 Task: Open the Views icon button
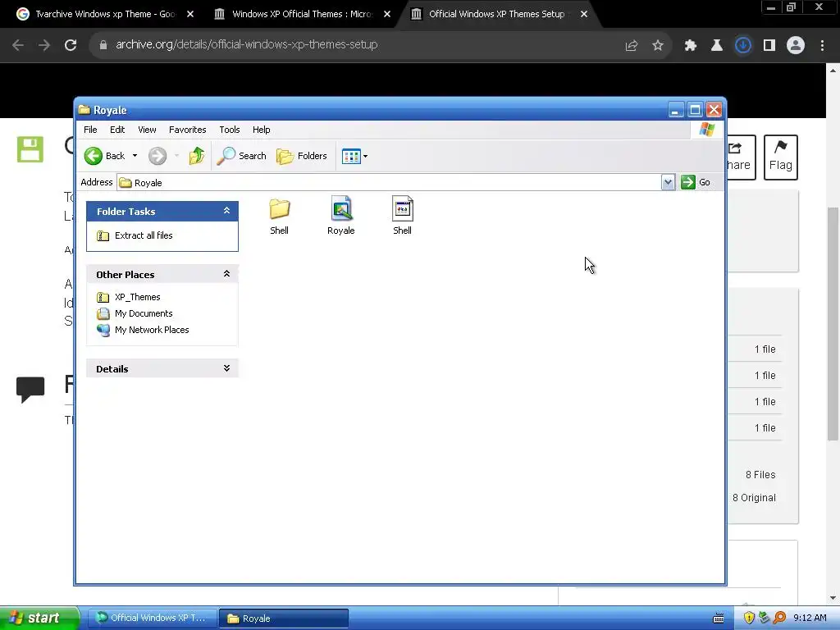pos(351,157)
